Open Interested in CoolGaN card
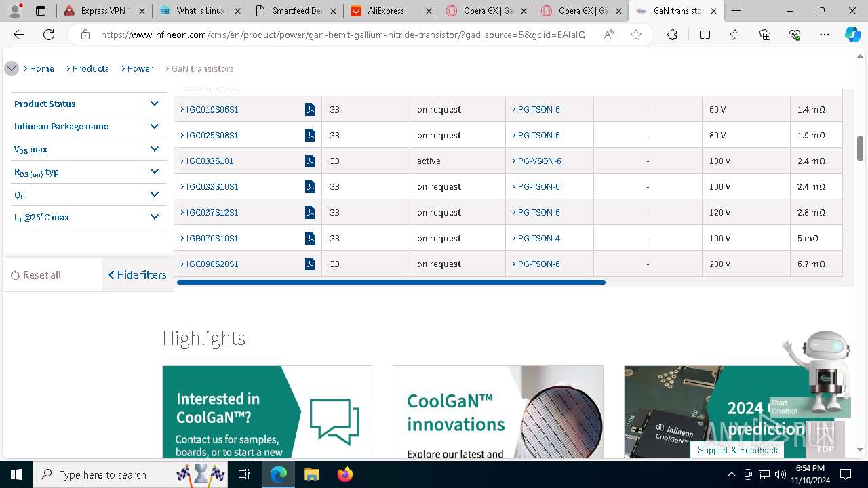 [x=267, y=411]
